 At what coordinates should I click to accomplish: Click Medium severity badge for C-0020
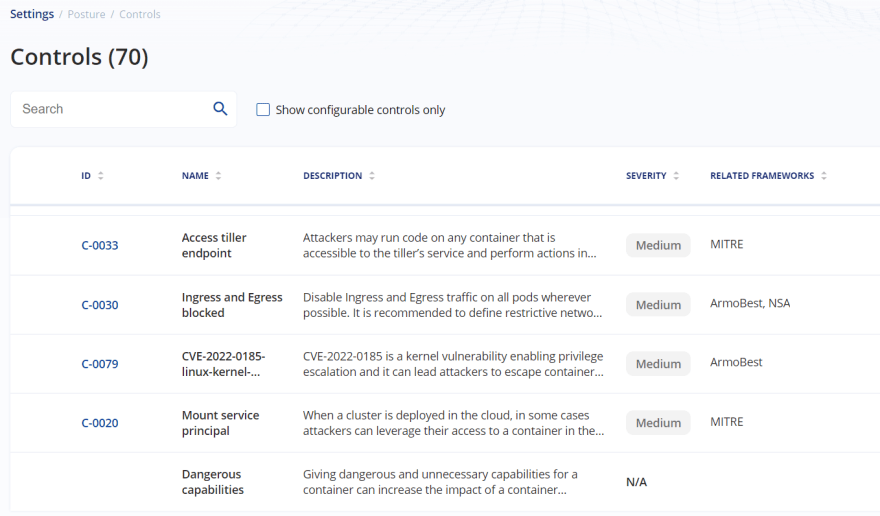(658, 423)
